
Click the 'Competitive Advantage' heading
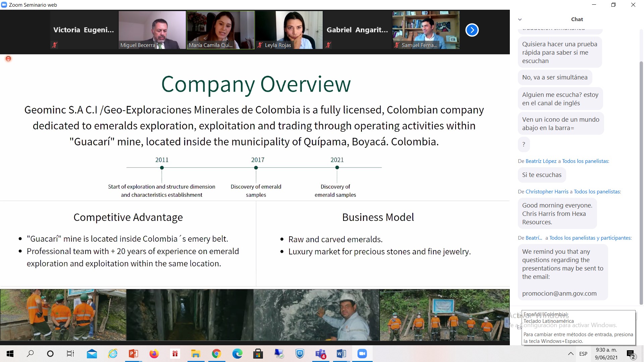(x=128, y=218)
